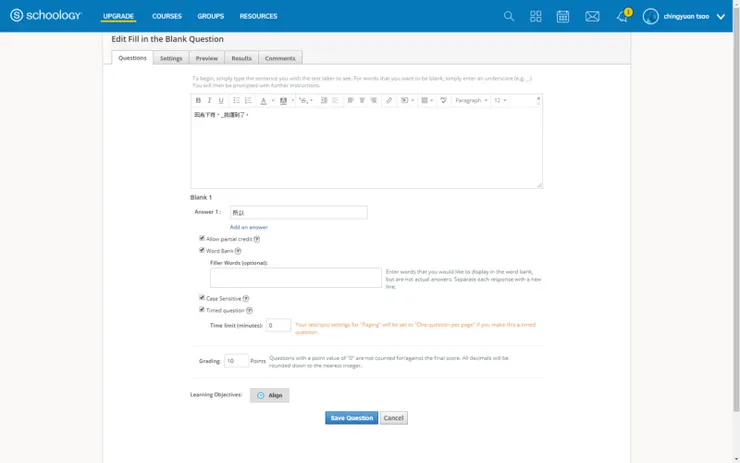Click the Filler Words text area
Image resolution: width=740 pixels, height=463 pixels.
(x=295, y=278)
